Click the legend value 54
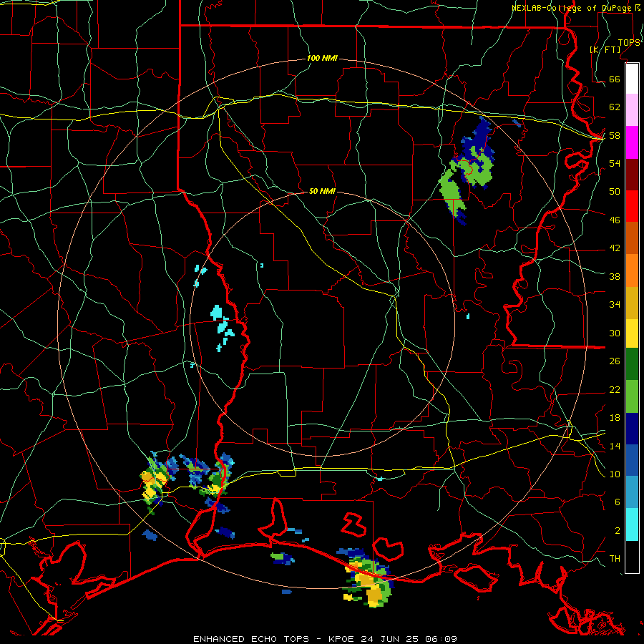This screenshot has width=644, height=644. 615,163
